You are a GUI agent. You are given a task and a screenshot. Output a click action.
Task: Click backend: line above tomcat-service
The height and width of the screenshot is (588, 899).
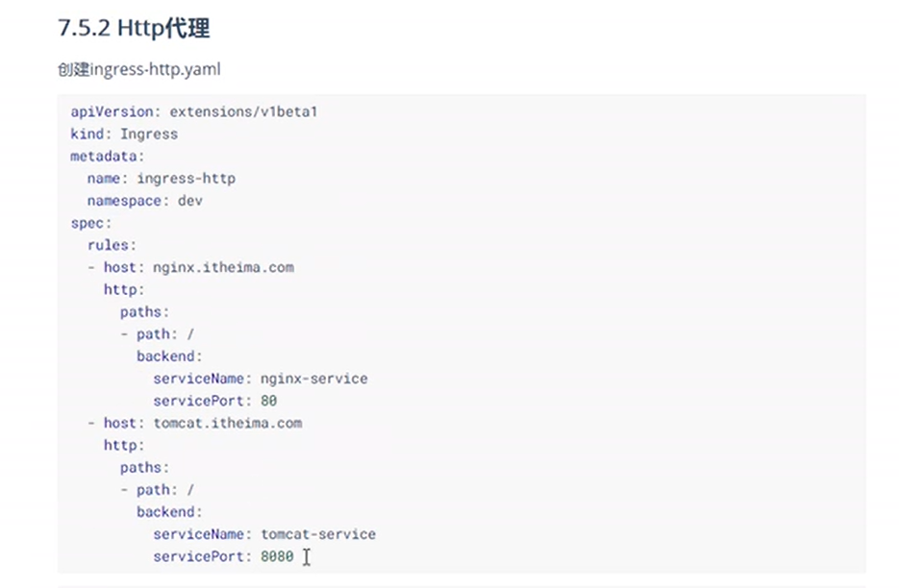tap(169, 512)
